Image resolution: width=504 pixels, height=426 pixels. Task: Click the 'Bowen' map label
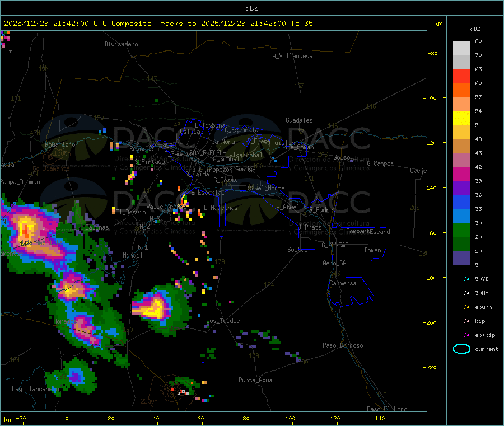click(x=372, y=250)
